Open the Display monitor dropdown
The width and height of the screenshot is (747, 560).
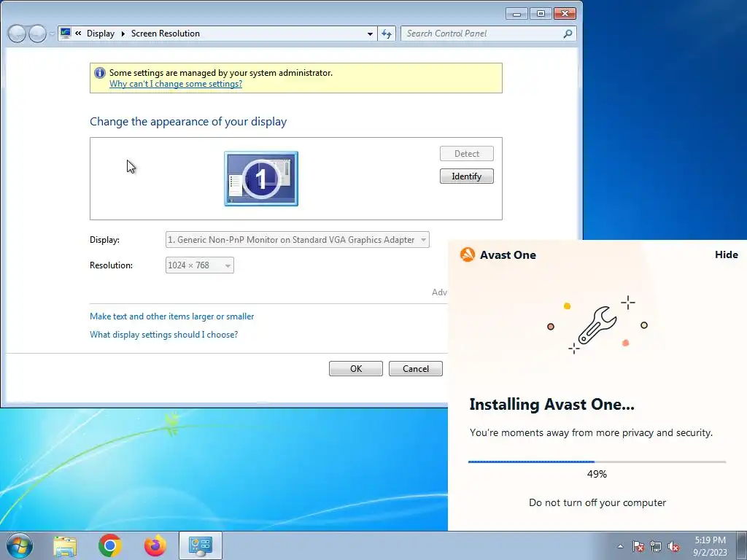[298, 239]
